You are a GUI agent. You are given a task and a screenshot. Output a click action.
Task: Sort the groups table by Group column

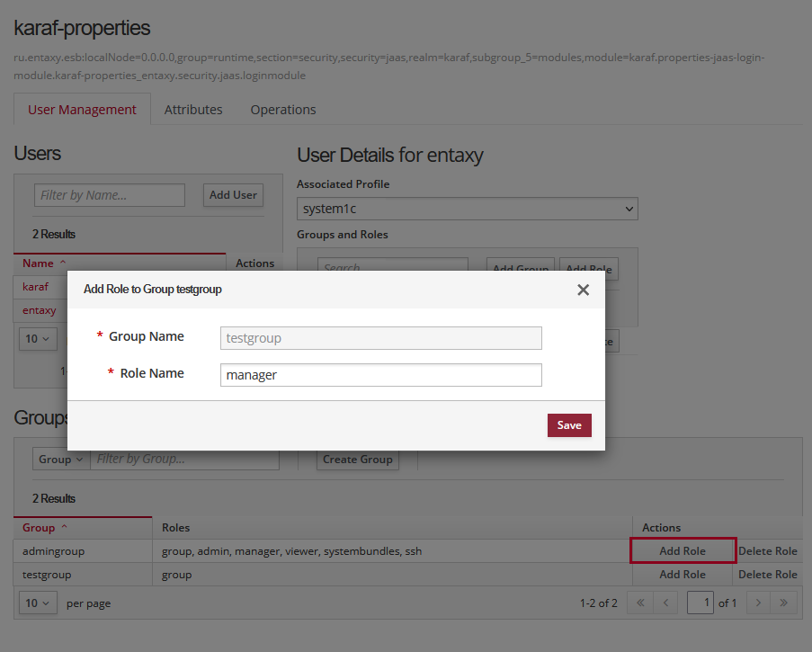tap(45, 528)
